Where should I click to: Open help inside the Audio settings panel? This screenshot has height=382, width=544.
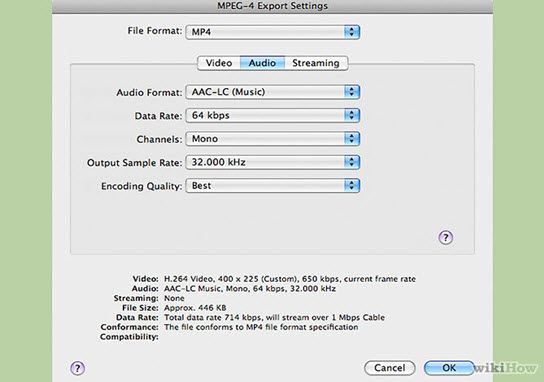[446, 238]
